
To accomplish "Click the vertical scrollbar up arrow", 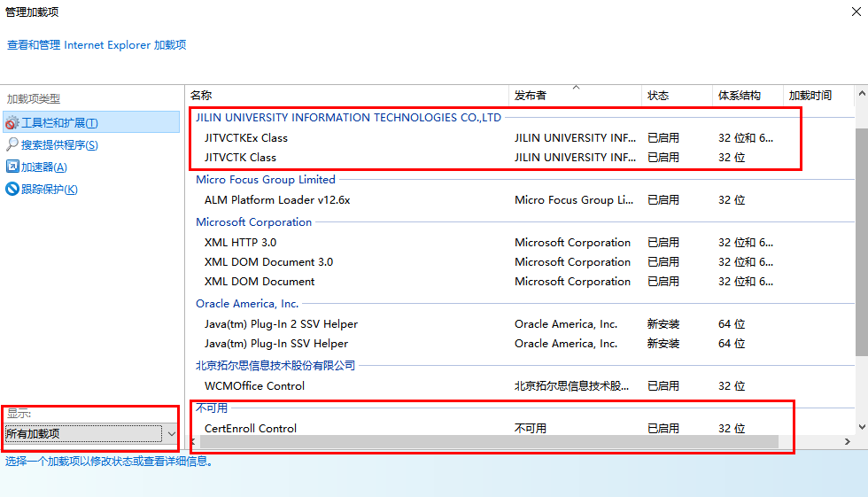I will click(861, 94).
